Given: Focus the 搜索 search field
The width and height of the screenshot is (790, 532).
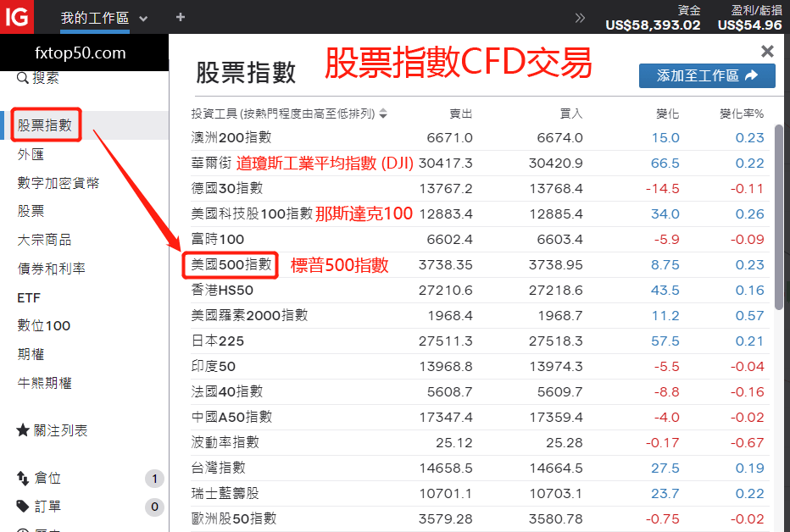Looking at the screenshot, I should tap(45, 78).
